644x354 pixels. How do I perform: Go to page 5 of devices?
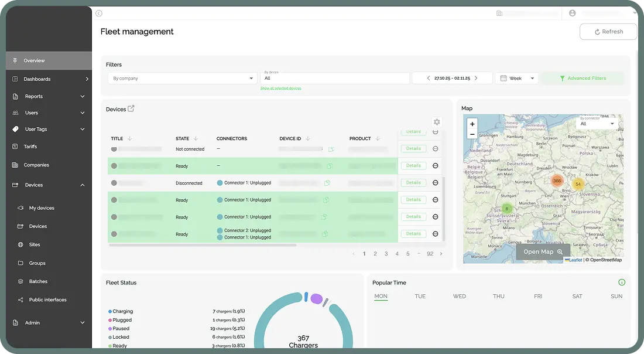pyautogui.click(x=408, y=254)
